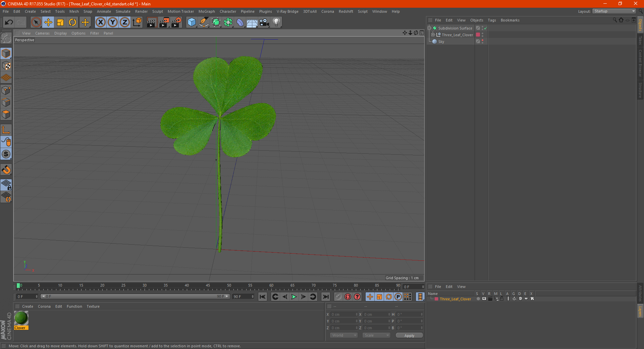
Task: Open the File menu in main menubar
Action: coord(6,11)
